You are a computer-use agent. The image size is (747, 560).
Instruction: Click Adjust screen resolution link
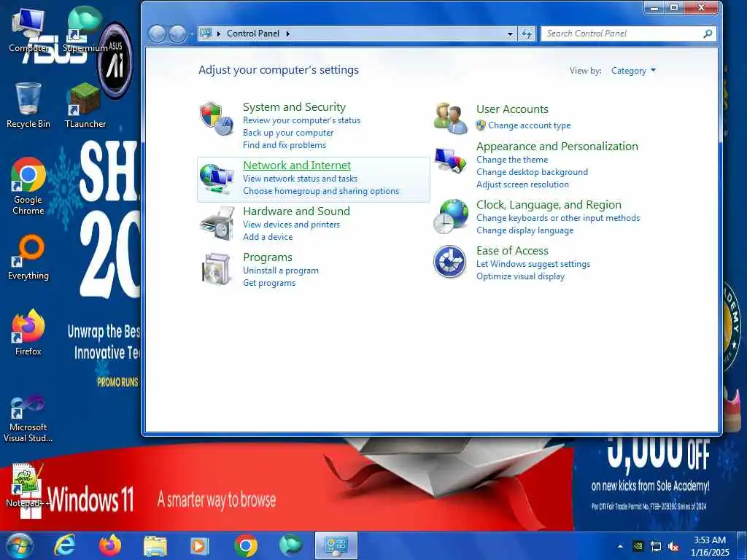coord(522,184)
